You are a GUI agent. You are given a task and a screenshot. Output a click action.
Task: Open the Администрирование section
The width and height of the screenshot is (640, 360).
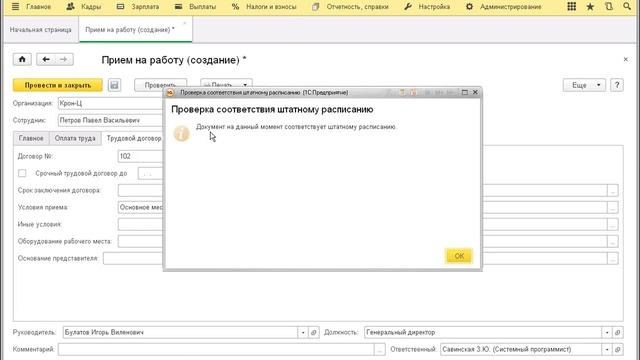[504, 7]
